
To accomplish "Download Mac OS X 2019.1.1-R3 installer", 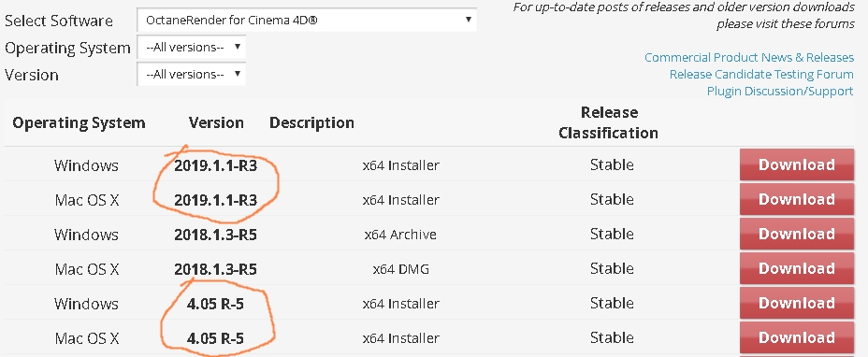I will pyautogui.click(x=797, y=199).
